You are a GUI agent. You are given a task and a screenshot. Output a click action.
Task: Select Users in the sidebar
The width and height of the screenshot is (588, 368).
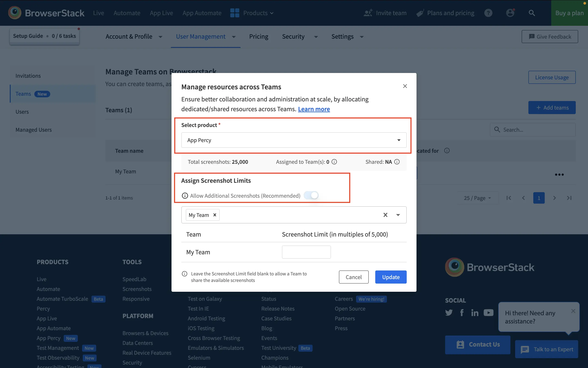(53, 112)
